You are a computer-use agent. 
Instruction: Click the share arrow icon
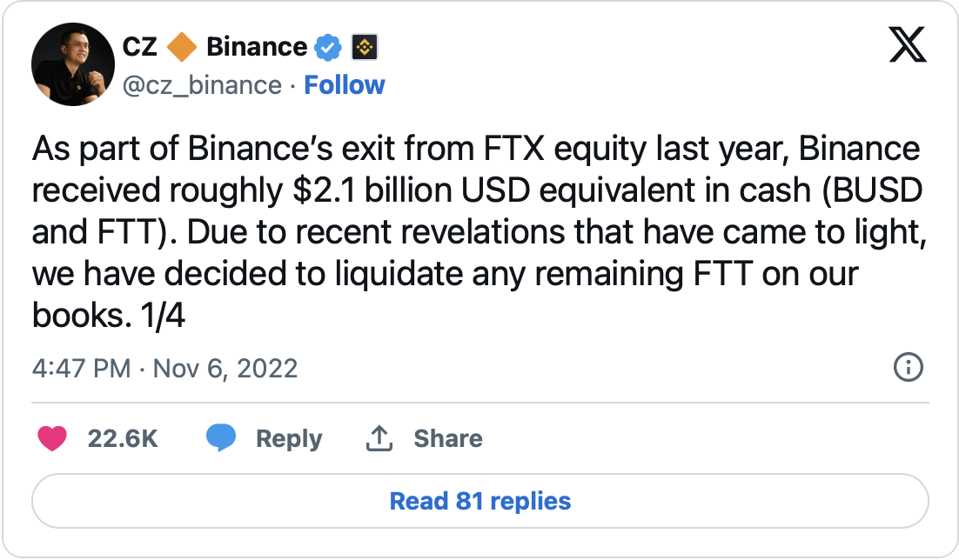[x=379, y=439]
